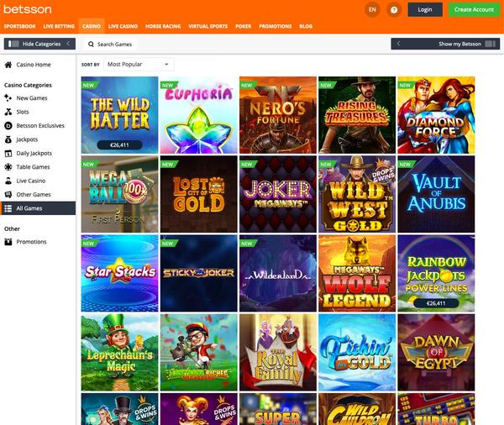
Task: Click the Jackpots money bag icon
Action: [8, 139]
